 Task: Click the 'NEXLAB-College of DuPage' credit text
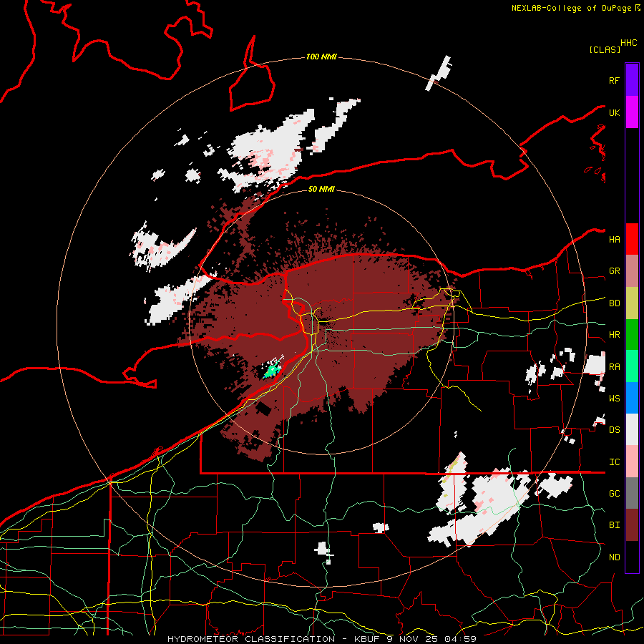[x=571, y=8]
